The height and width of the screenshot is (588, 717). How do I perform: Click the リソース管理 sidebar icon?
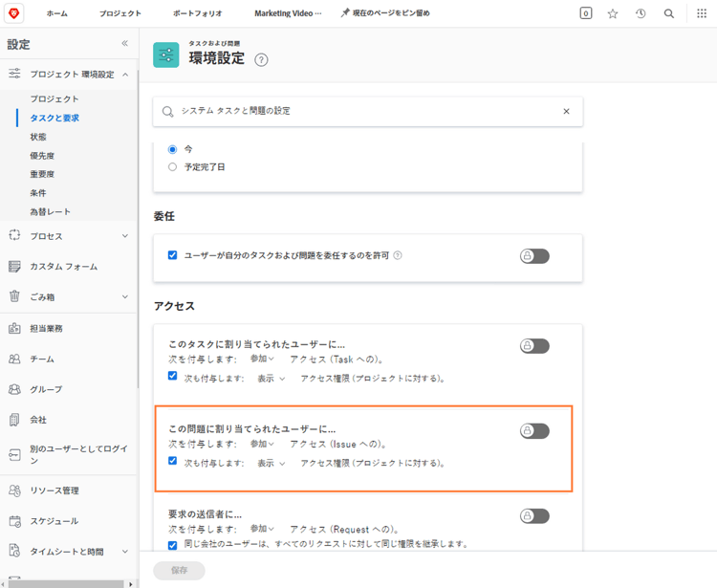click(14, 490)
